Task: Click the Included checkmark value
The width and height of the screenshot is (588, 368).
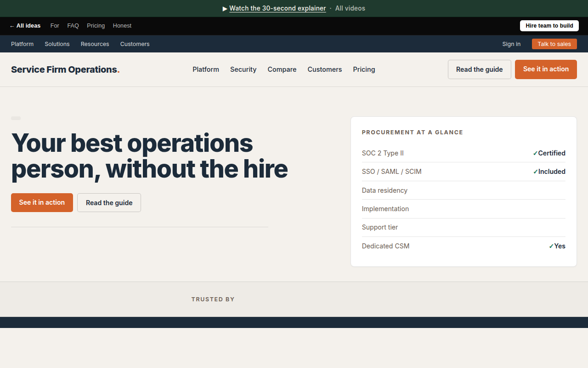Action: (x=549, y=172)
